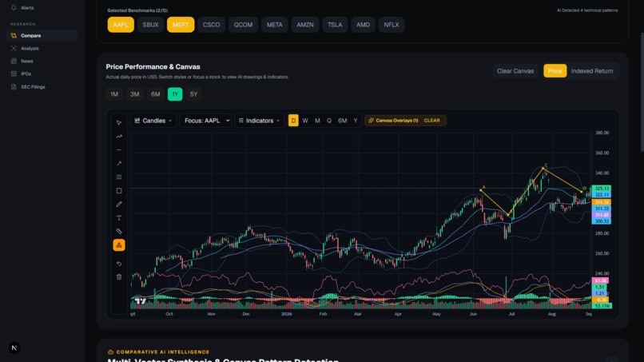Click the SEC Filings document icon
This screenshot has height=362, width=644.
[14, 86]
